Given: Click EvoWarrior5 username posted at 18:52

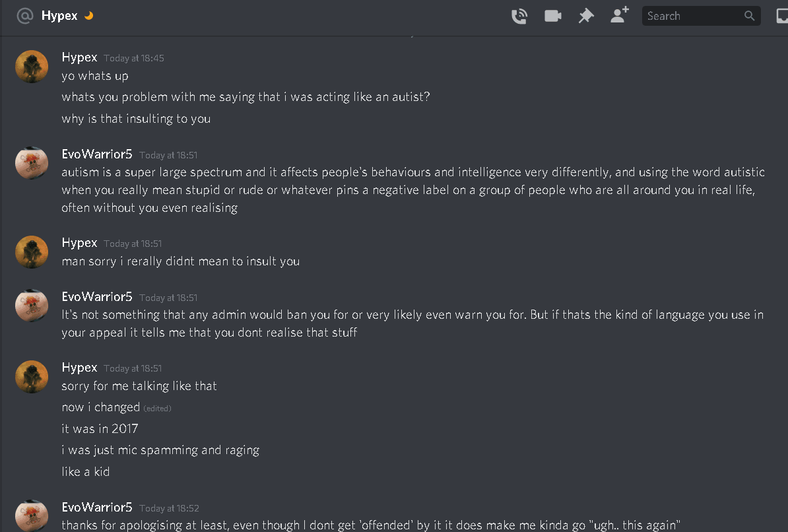Looking at the screenshot, I should pos(97,508).
